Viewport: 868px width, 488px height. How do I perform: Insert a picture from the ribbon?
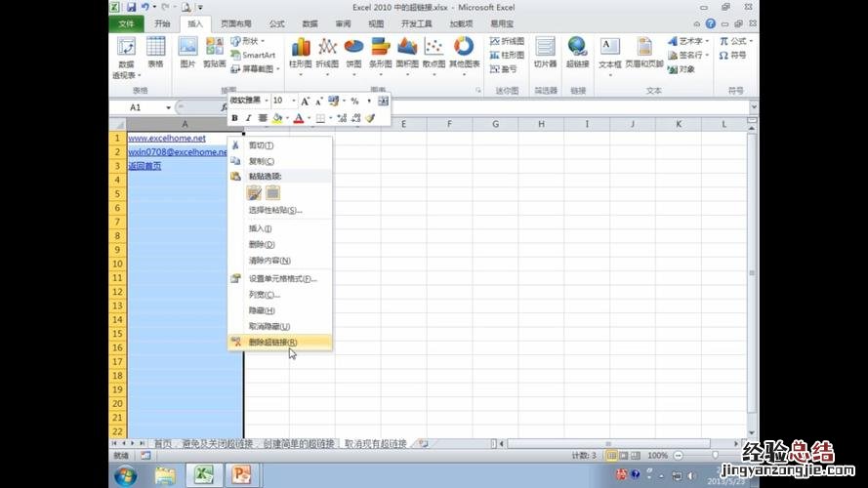click(x=187, y=51)
